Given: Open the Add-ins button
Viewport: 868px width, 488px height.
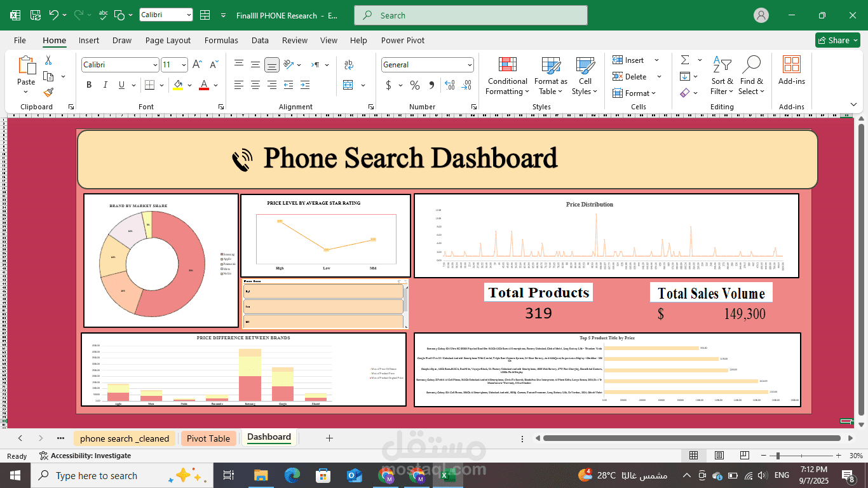Looking at the screenshot, I should [791, 71].
